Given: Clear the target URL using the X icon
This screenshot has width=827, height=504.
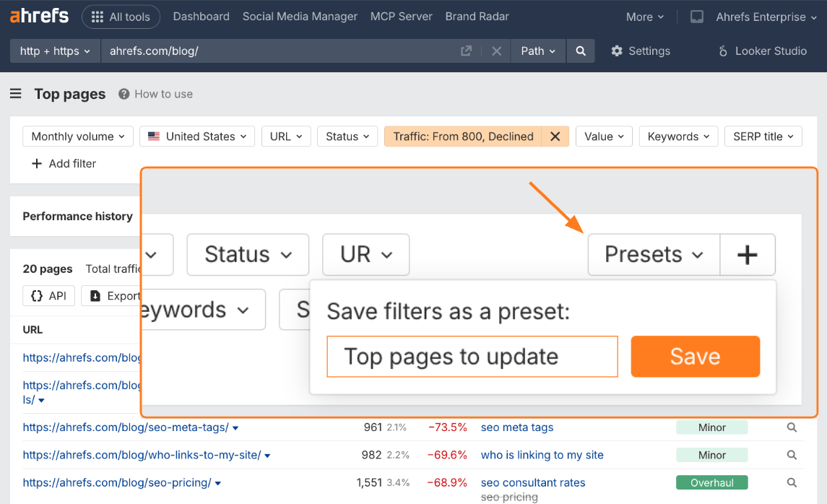Looking at the screenshot, I should tap(496, 51).
